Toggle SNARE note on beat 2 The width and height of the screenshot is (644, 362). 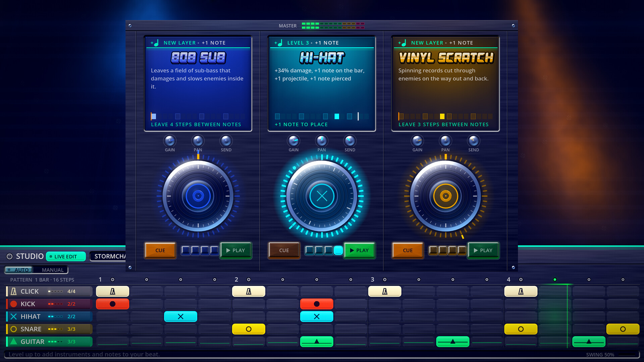point(249,329)
